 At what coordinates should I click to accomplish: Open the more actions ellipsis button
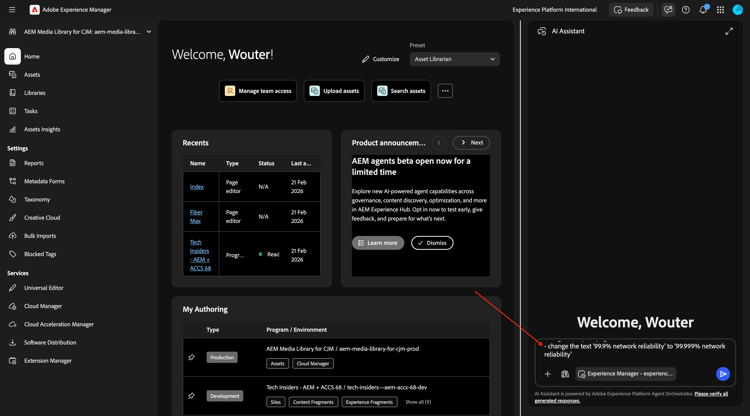(x=445, y=91)
